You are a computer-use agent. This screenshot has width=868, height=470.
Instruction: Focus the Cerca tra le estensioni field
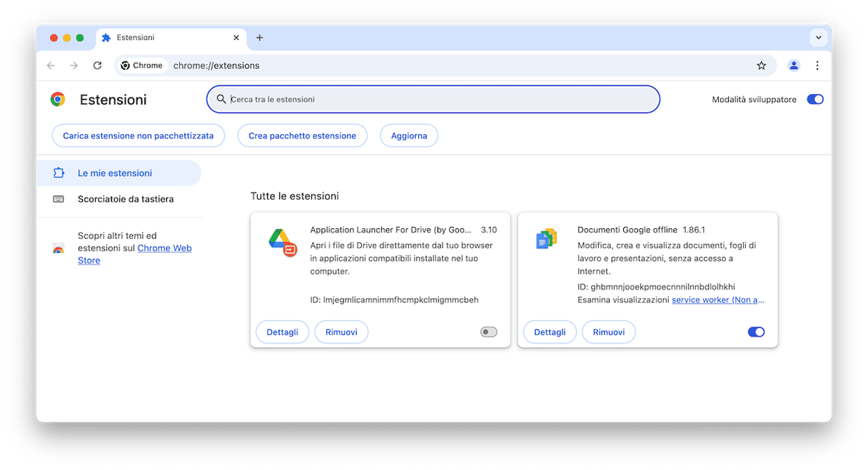433,99
